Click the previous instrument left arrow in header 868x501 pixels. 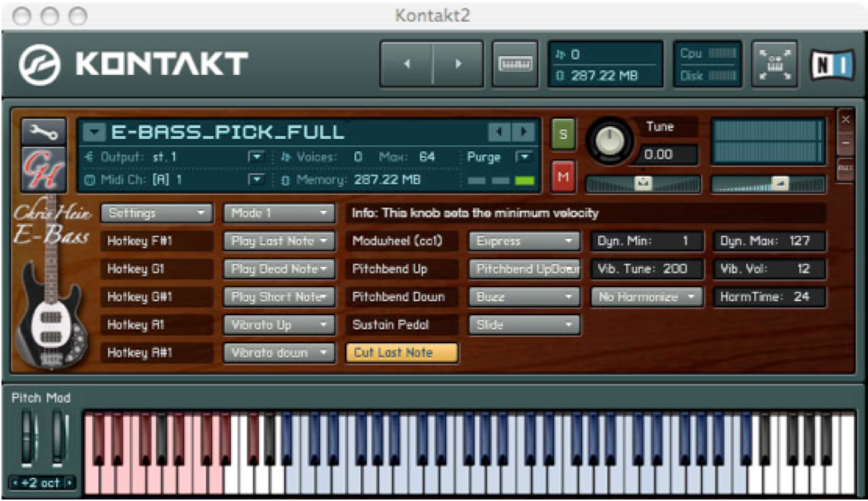point(407,64)
